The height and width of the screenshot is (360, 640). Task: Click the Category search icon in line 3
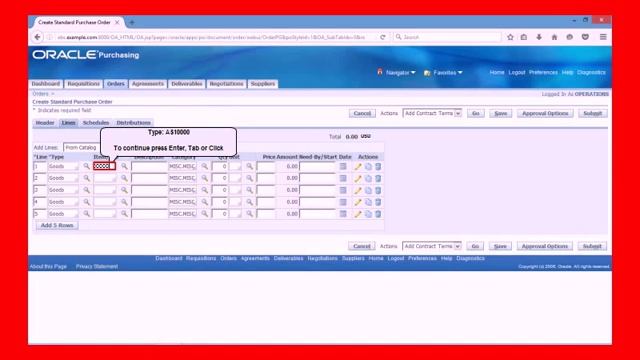click(204, 190)
